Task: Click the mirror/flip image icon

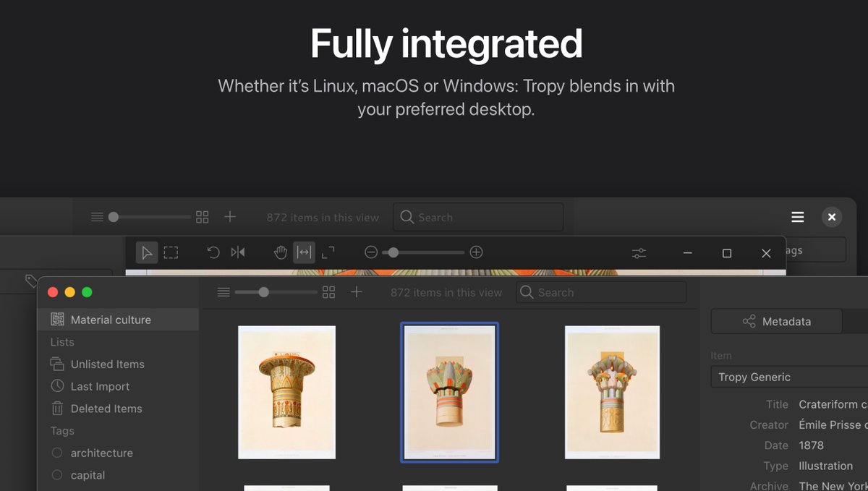Action: (x=238, y=252)
